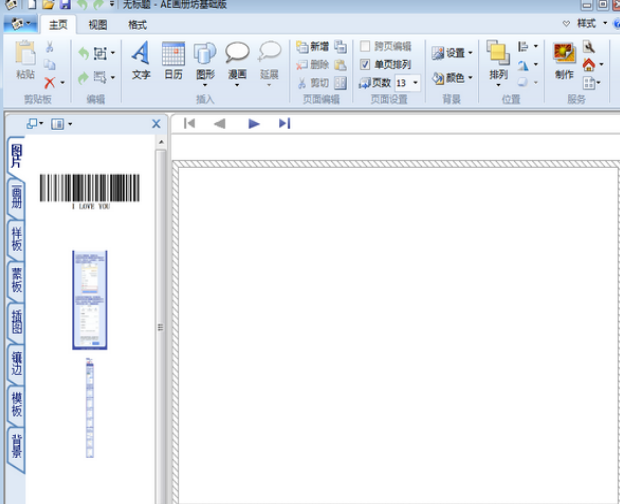Enable the 跨页编辑 checkbox
Image resolution: width=620 pixels, height=504 pixels.
click(366, 47)
